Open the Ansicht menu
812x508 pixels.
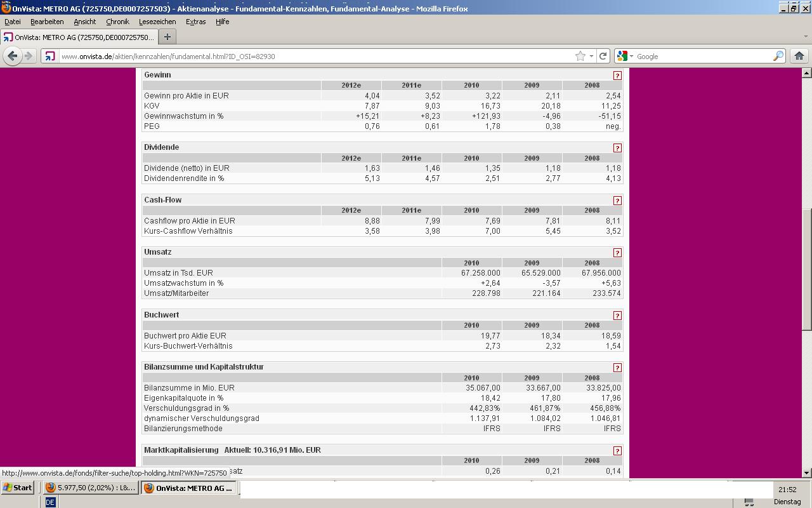pos(84,22)
